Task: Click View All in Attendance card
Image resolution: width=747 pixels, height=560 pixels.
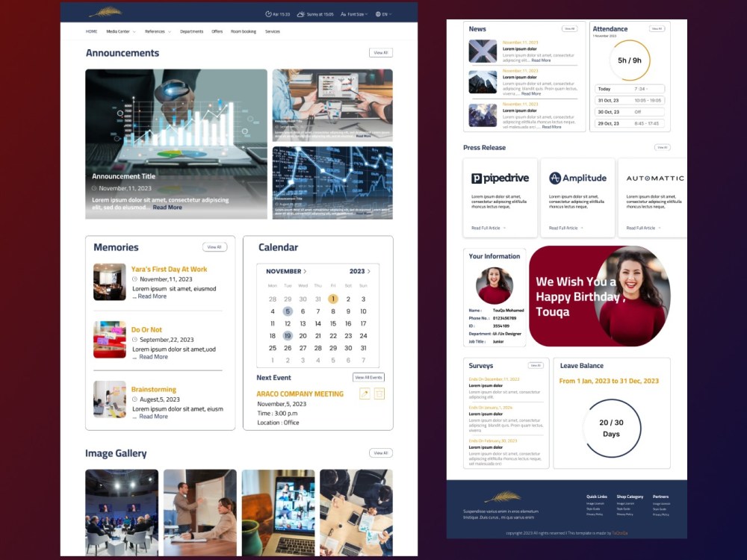Action: pyautogui.click(x=657, y=28)
